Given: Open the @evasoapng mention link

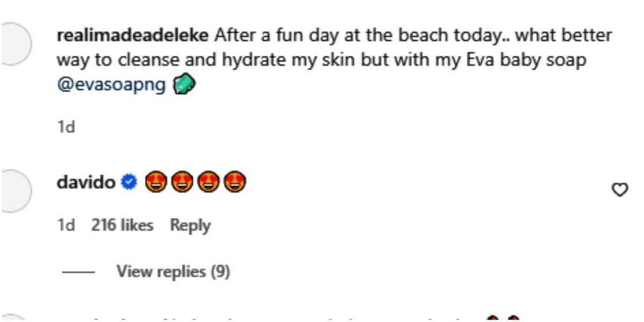Looking at the screenshot, I should [112, 85].
